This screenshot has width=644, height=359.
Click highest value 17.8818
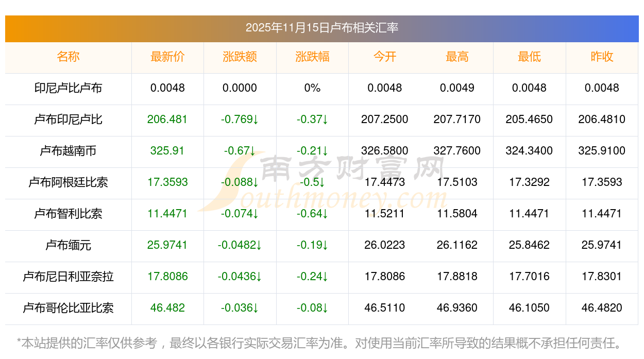point(457,277)
